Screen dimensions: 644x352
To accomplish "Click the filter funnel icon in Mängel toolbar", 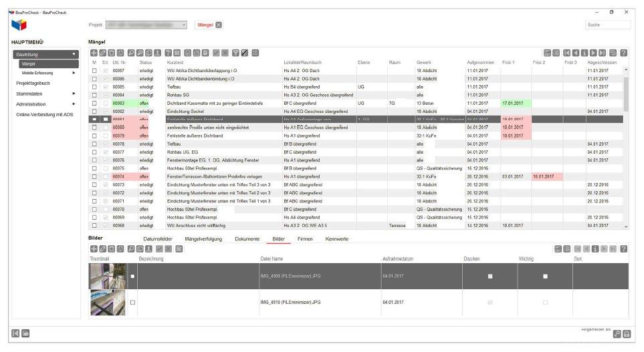I will pyautogui.click(x=236, y=53).
